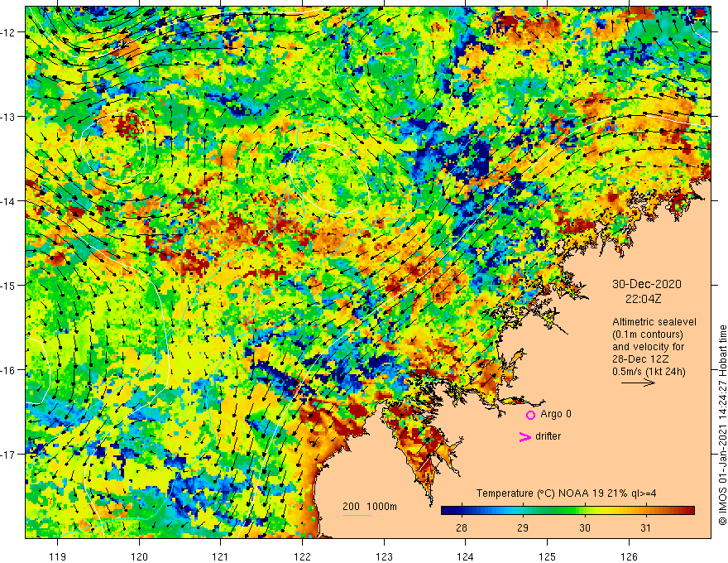Click the 'drifter' legend label

coord(548,436)
